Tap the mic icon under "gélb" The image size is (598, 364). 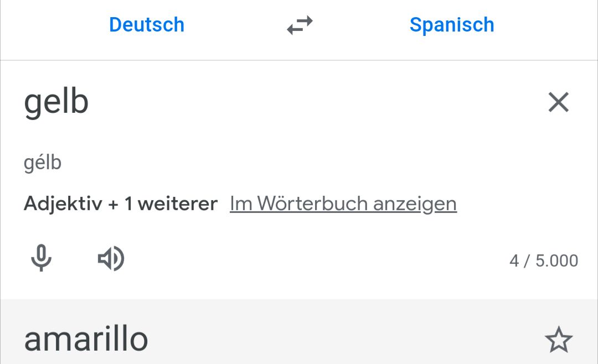(x=42, y=258)
